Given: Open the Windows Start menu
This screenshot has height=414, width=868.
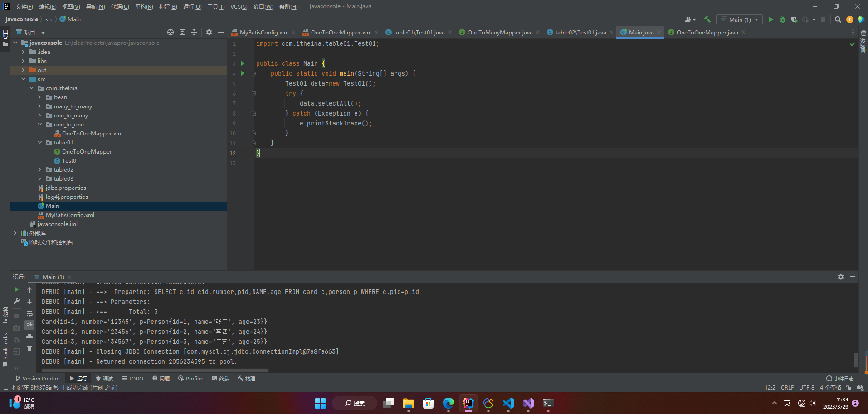Looking at the screenshot, I should click(x=320, y=403).
